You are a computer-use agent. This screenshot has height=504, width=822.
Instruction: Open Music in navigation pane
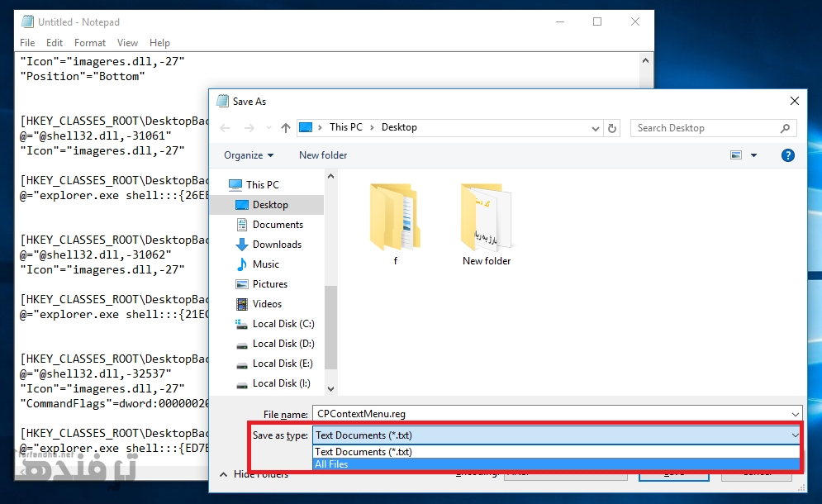266,264
